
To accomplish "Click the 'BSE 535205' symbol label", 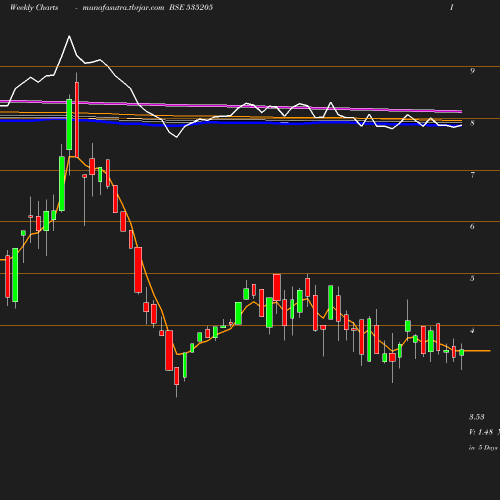I will pos(191,7).
